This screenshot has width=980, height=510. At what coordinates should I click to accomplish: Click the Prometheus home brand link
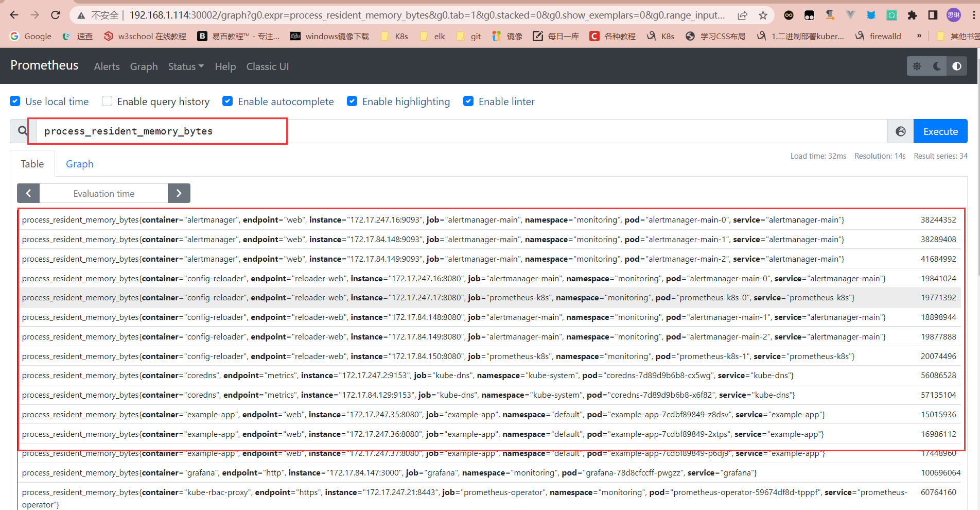pyautogui.click(x=45, y=65)
